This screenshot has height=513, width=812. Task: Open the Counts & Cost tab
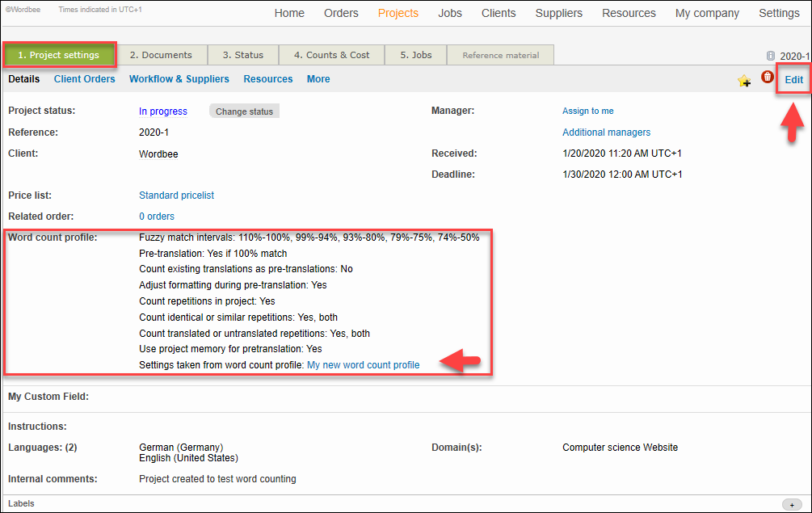coord(331,55)
